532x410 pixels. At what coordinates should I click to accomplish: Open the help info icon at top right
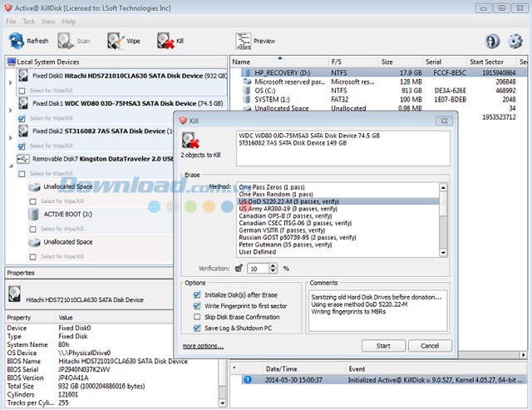(492, 42)
